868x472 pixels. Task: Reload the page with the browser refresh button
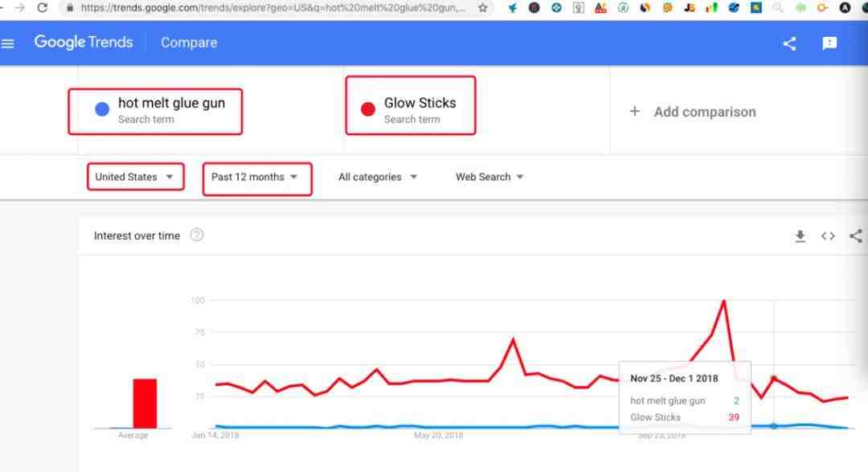(42, 8)
